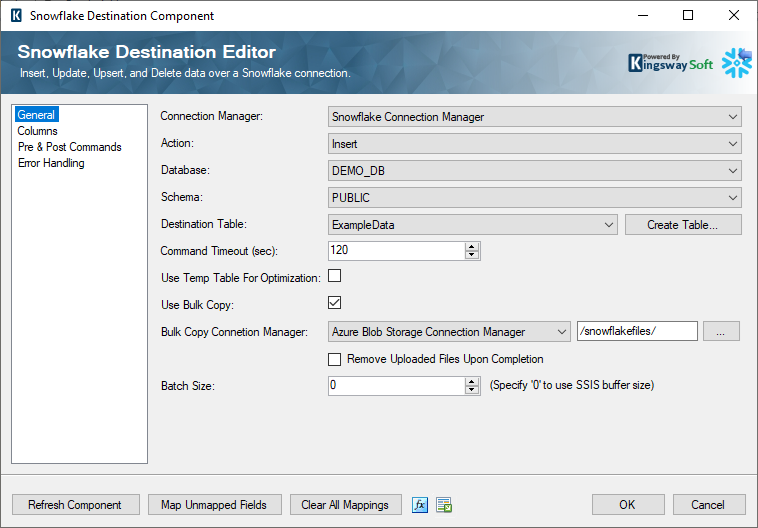Click Clear All Mappings button
This screenshot has width=758, height=528.
[x=345, y=505]
